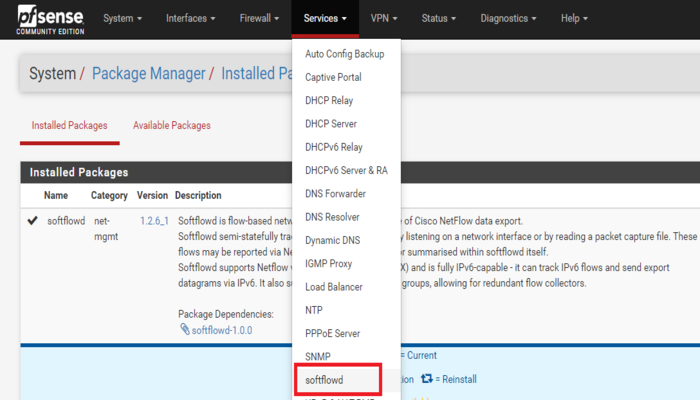Click the pfSense Community Edition logo
This screenshot has height=400, width=700.
(50, 20)
